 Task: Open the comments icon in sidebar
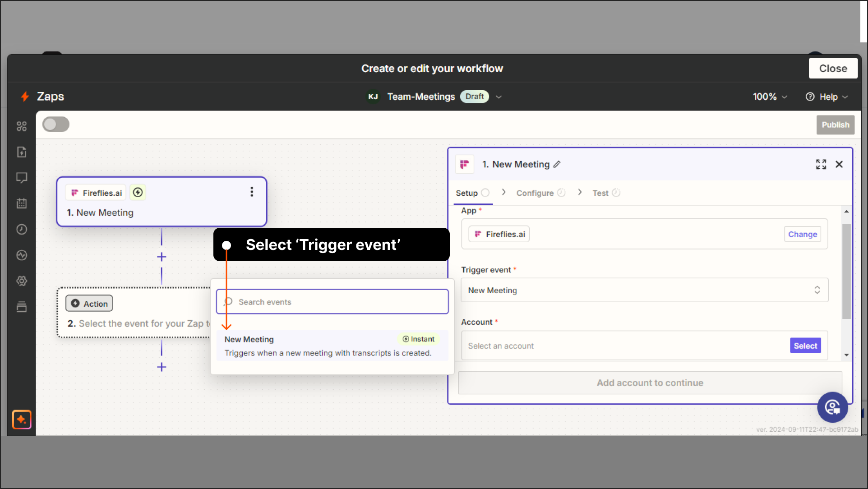coord(22,178)
